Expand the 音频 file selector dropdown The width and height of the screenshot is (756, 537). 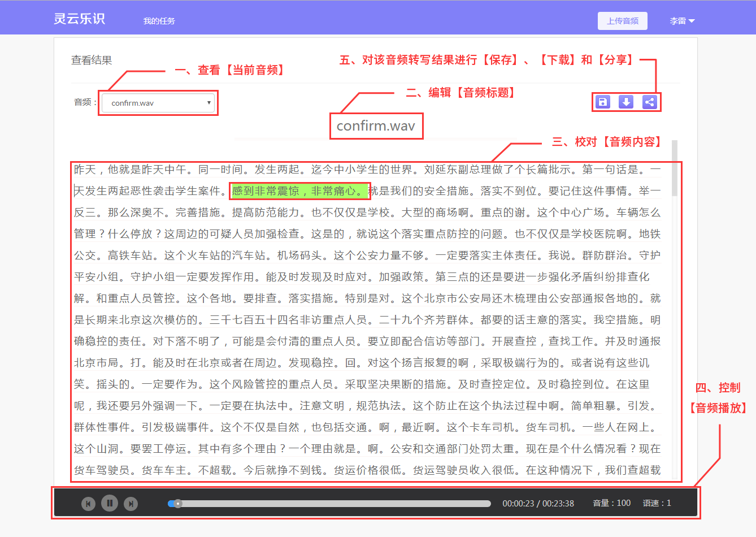pos(158,103)
